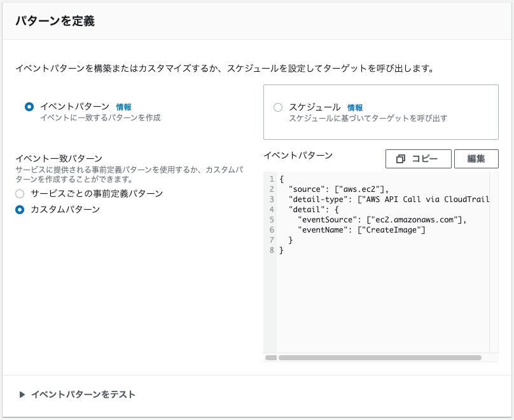
Task: Click the コピー button
Action: (x=419, y=159)
